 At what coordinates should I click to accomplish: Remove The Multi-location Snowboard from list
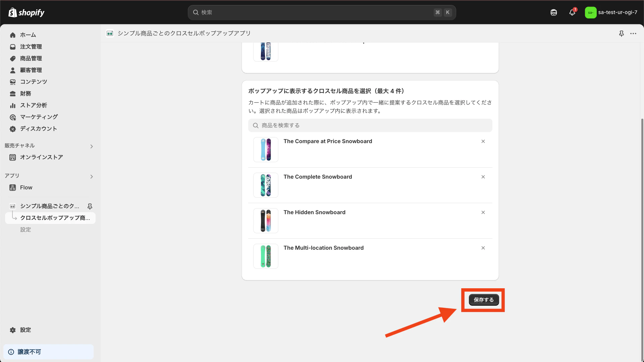483,248
